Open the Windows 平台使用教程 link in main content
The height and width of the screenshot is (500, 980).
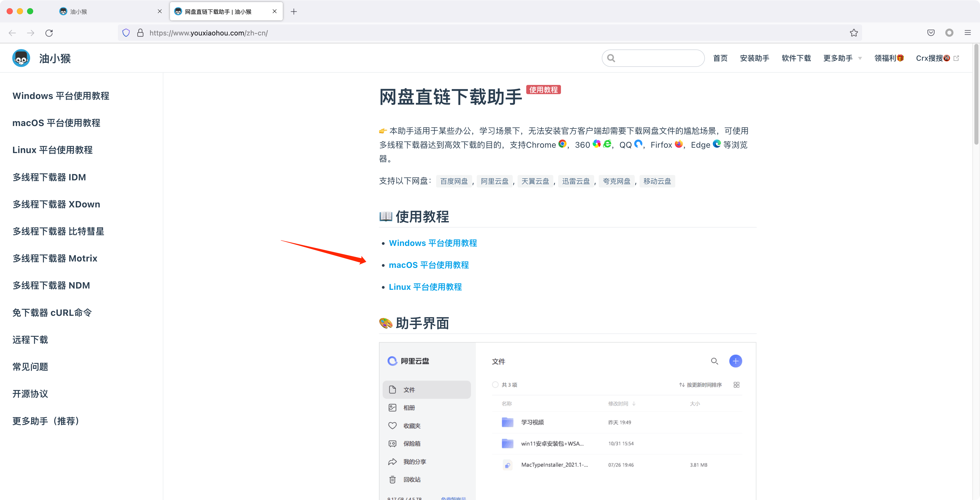coord(433,243)
